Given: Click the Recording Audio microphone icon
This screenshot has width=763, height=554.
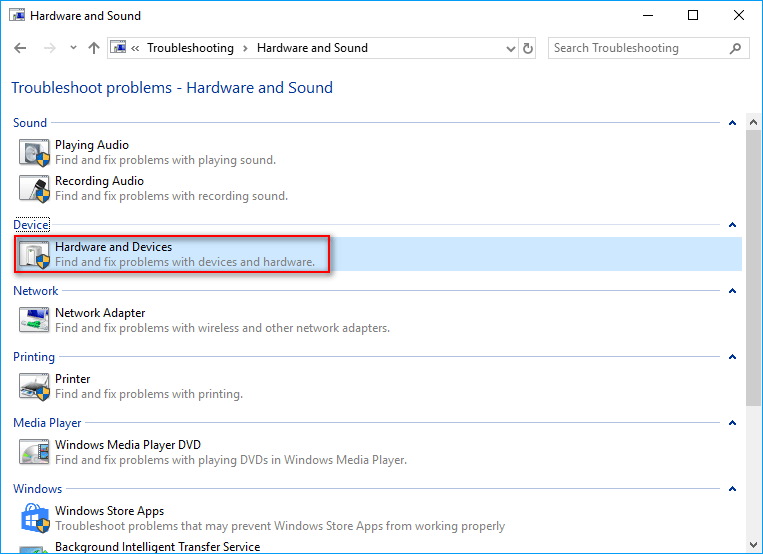Looking at the screenshot, I should point(34,188).
